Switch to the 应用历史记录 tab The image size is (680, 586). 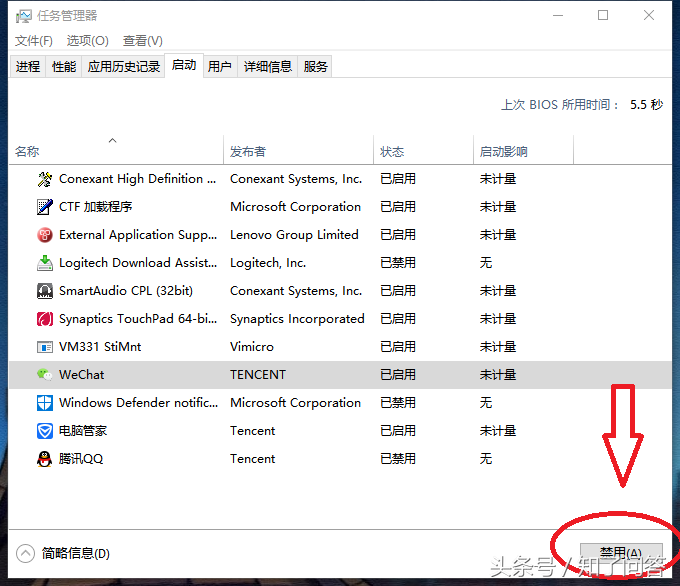point(124,66)
